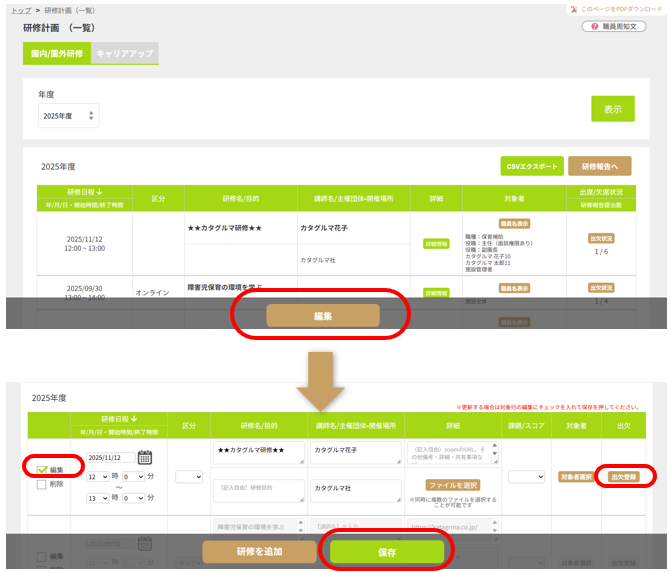Click the green 表示 button
Image resolution: width=671 pixels, height=572 pixels.
point(613,109)
